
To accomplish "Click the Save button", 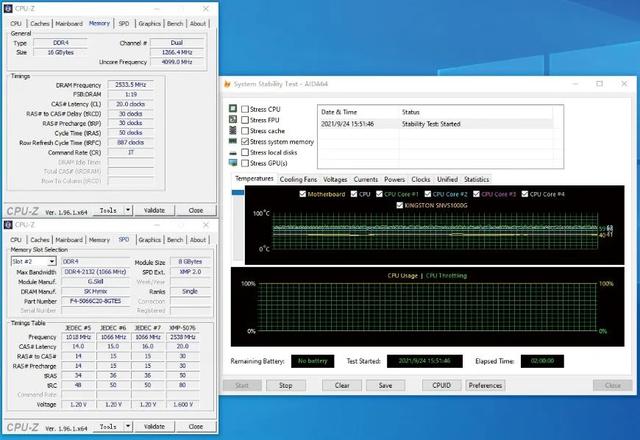I will (x=385, y=385).
